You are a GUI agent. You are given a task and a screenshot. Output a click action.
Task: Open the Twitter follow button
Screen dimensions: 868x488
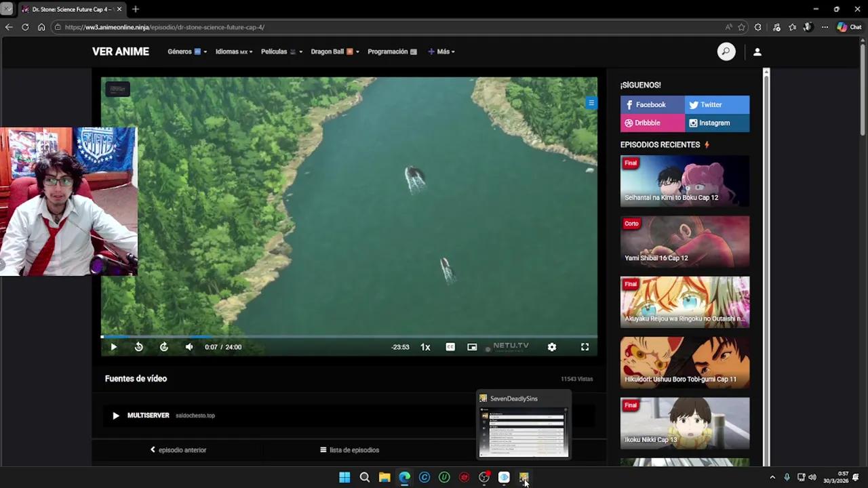click(x=717, y=104)
